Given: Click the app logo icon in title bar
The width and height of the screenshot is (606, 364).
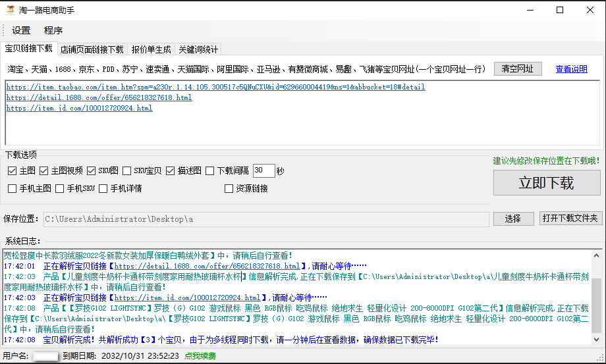Looking at the screenshot, I should tap(11, 10).
